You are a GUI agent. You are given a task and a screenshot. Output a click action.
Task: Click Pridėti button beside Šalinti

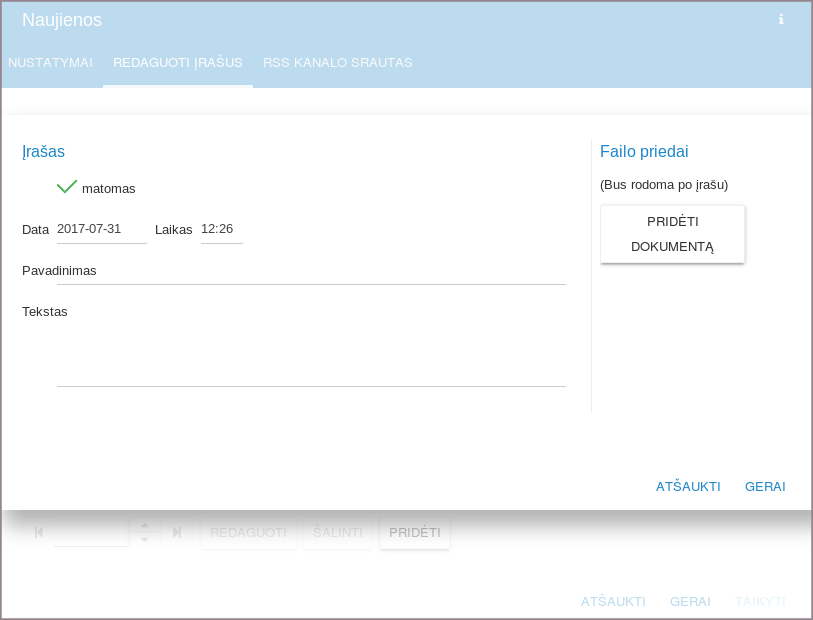click(415, 532)
